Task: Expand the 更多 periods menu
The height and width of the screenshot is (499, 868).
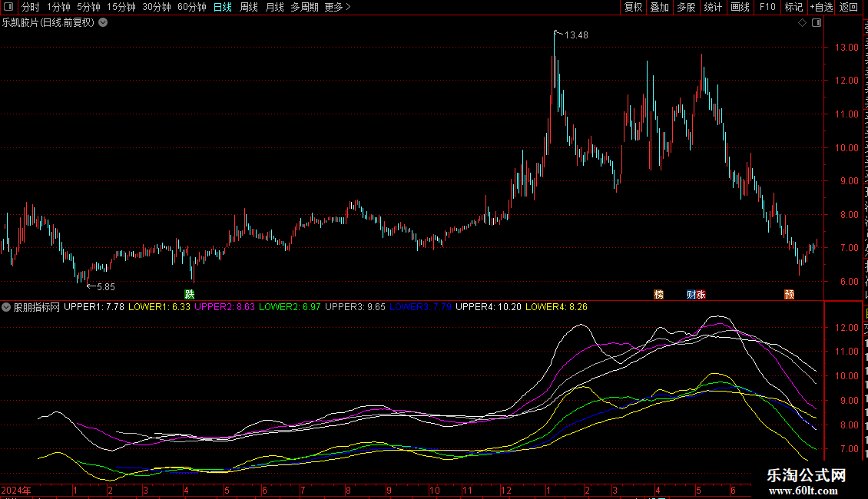Action: (338, 7)
